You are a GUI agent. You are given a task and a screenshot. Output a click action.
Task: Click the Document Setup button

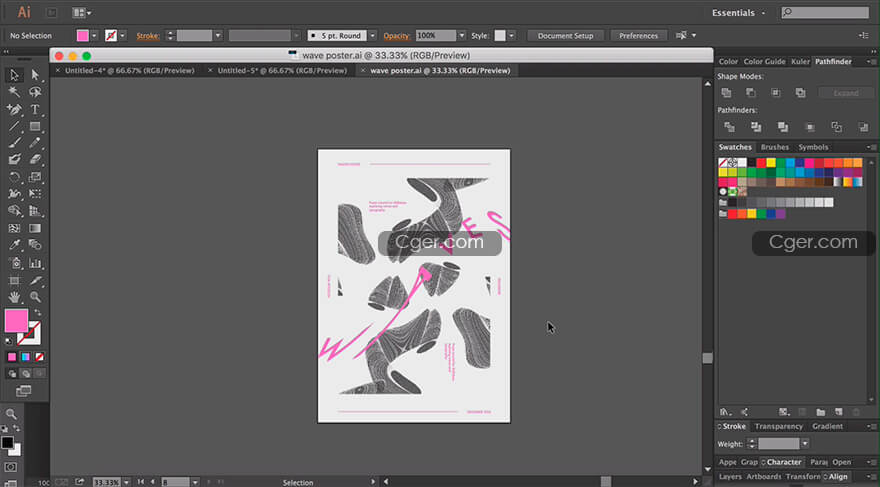(x=565, y=36)
